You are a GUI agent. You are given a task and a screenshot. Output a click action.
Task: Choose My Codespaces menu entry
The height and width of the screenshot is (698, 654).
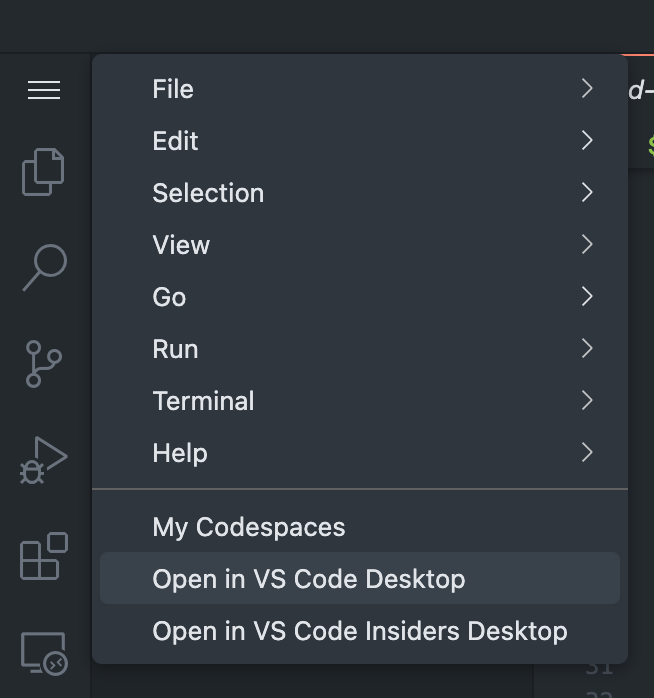coord(360,527)
